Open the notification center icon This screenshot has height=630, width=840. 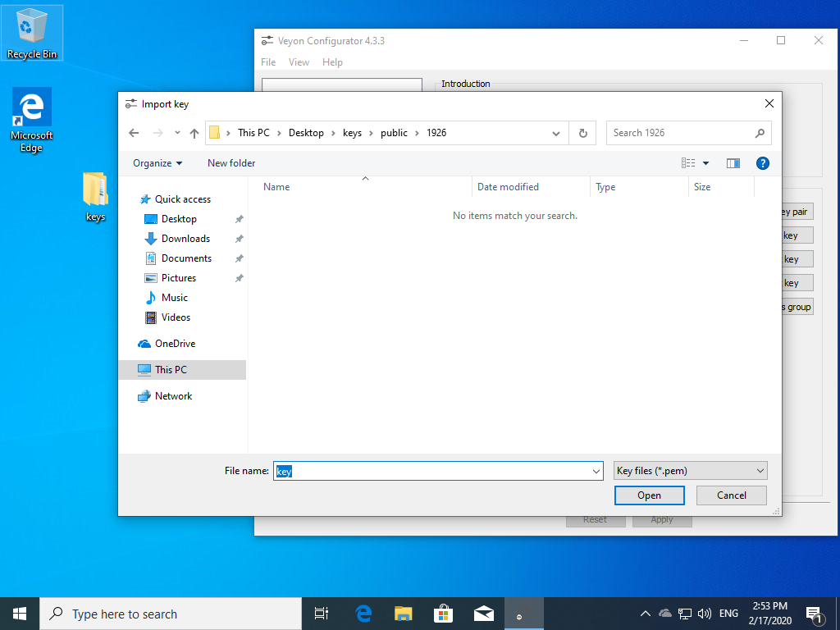tap(815, 615)
